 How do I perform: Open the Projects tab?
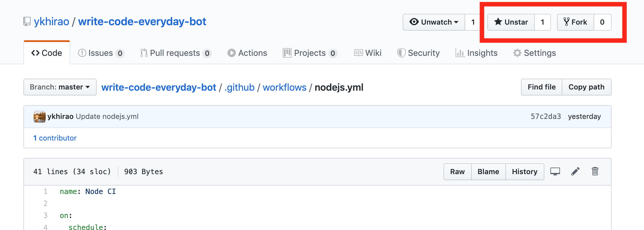pyautogui.click(x=310, y=53)
